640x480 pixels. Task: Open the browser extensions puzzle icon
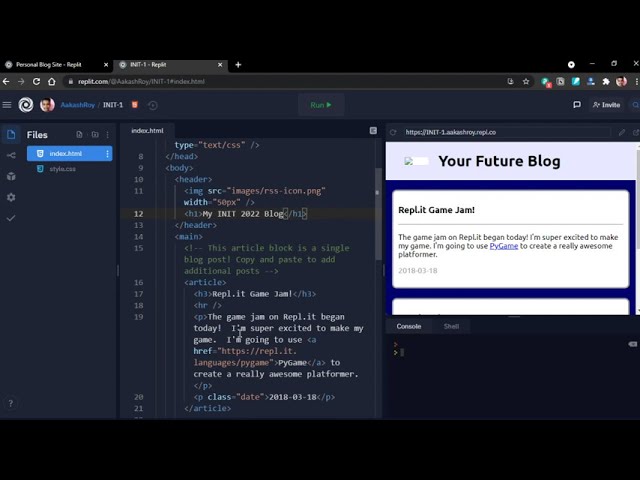(606, 82)
